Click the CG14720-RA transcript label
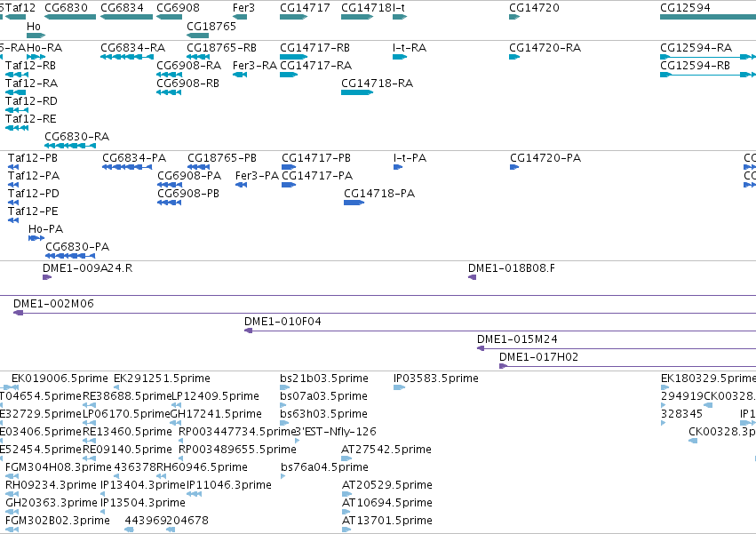Image resolution: width=756 pixels, height=534 pixels. [545, 48]
